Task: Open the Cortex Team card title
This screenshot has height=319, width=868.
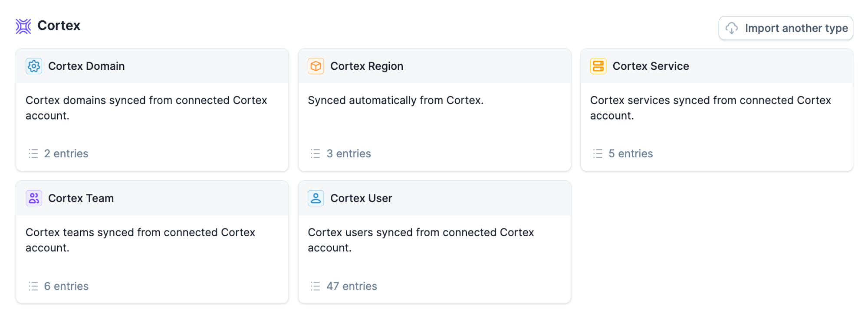Action: pos(81,199)
